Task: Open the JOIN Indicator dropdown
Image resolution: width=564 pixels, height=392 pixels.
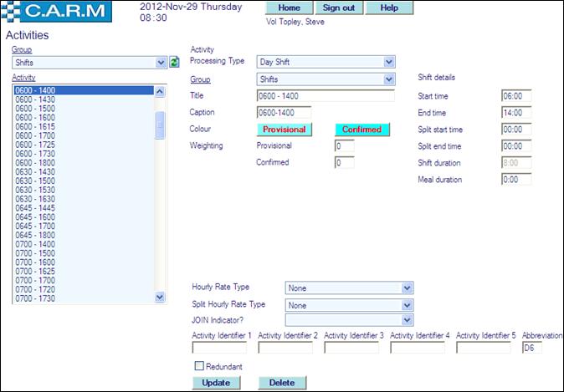Action: click(349, 320)
